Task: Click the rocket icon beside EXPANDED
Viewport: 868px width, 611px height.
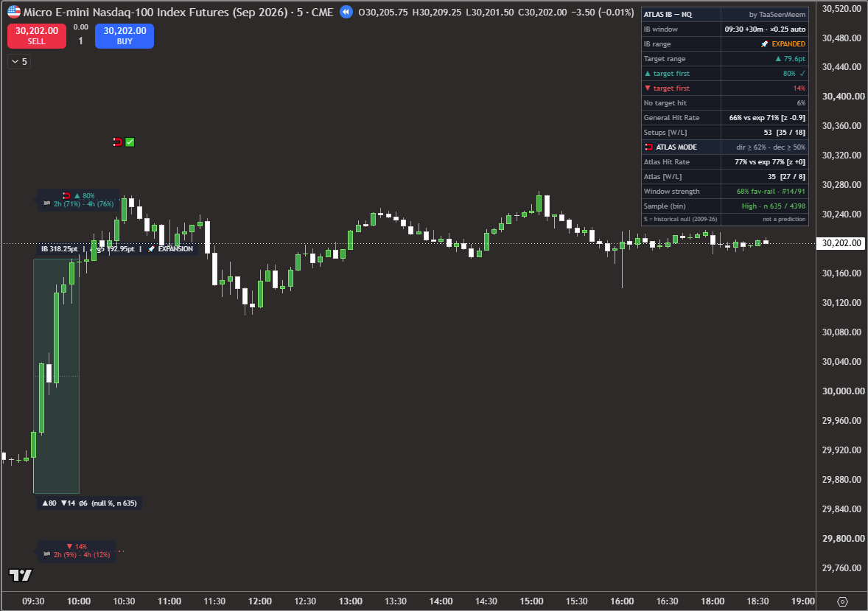Action: click(x=765, y=43)
